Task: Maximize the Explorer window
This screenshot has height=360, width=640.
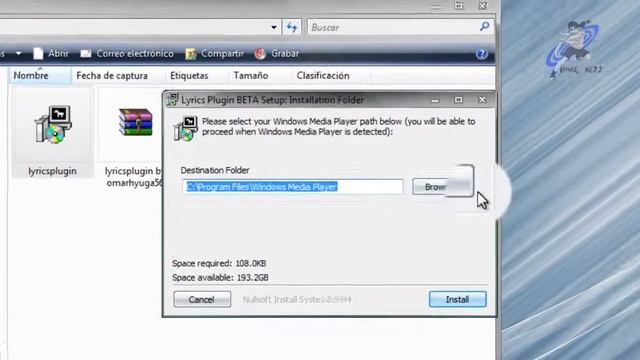Action: tap(459, 6)
